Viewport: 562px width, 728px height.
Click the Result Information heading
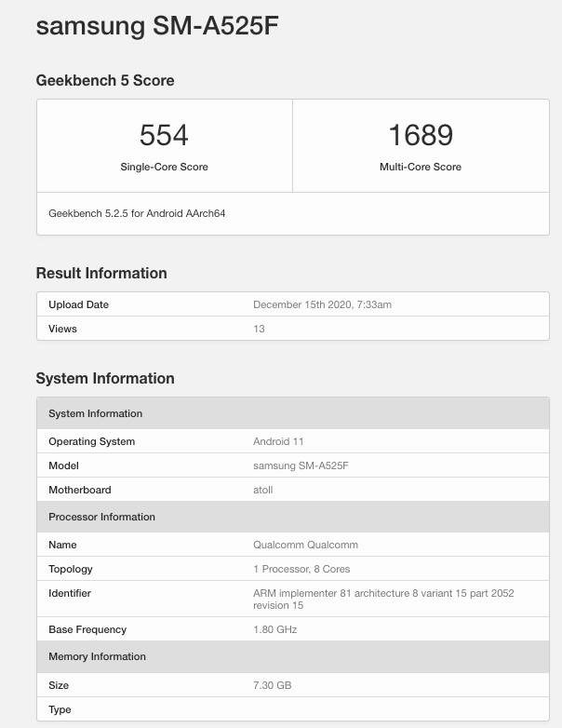101,273
